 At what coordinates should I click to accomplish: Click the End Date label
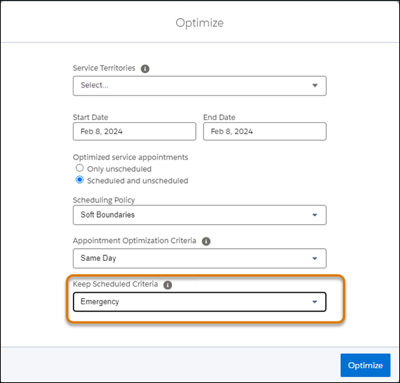pyautogui.click(x=219, y=117)
